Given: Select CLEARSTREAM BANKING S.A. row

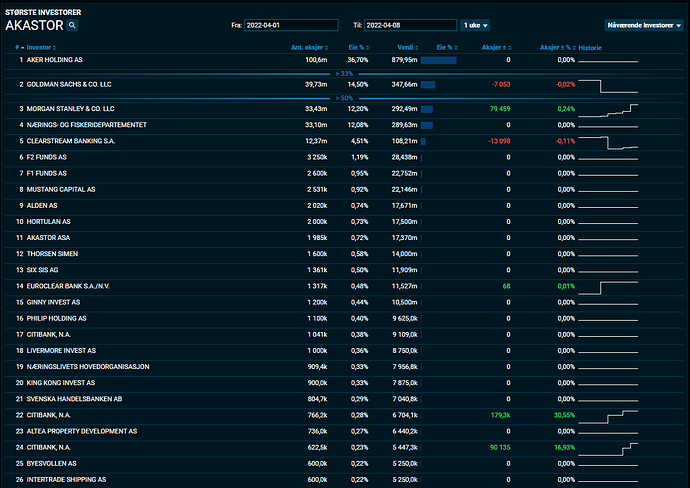Looking at the screenshot, I should click(345, 141).
